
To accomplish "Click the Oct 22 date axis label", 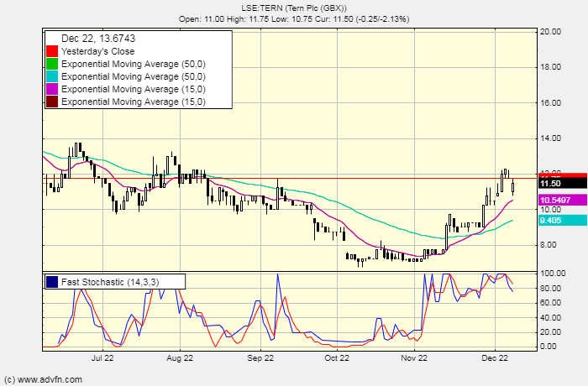I will pos(337,358).
